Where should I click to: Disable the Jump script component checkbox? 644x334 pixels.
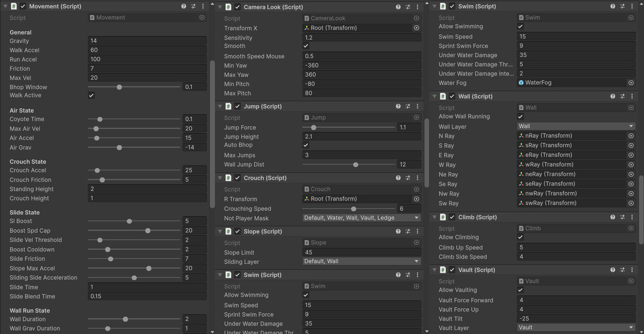tap(237, 106)
